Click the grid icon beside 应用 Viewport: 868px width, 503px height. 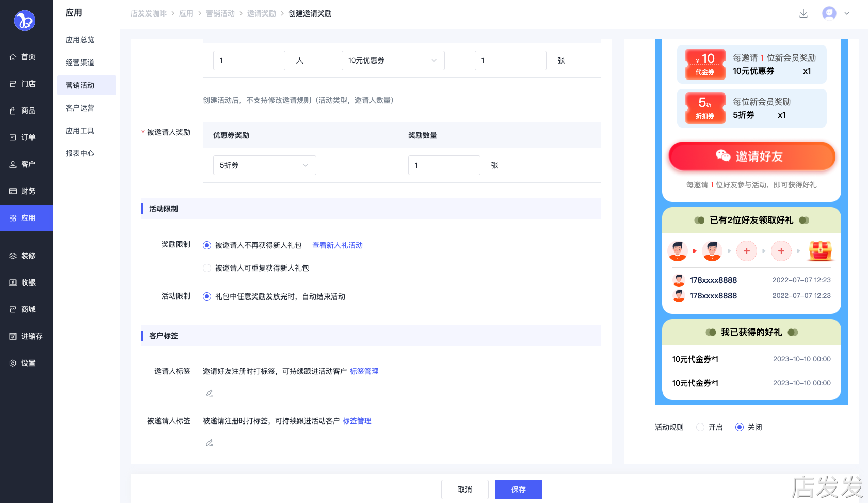tap(13, 218)
